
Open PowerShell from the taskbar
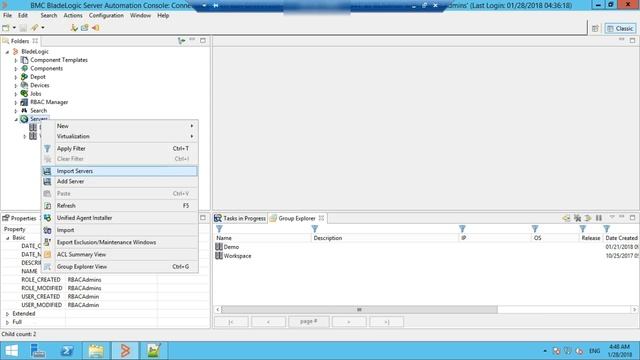[x=67, y=351]
